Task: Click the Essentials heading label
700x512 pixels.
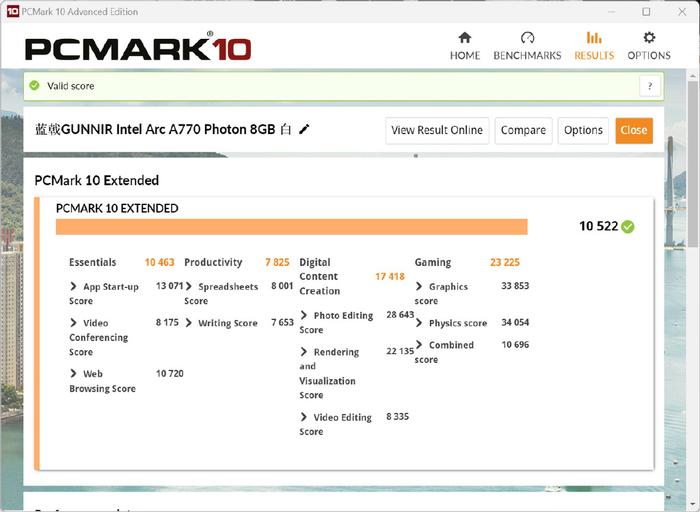Action: tap(92, 262)
